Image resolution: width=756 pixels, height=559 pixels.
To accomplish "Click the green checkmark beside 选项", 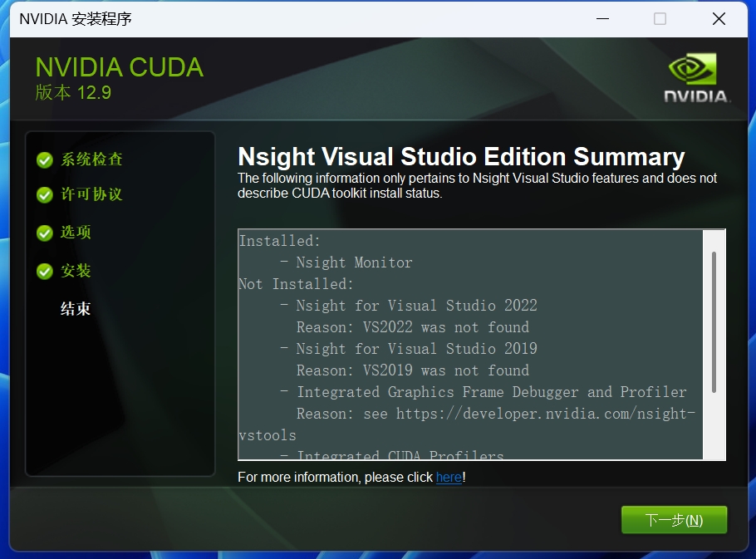I will click(x=45, y=233).
